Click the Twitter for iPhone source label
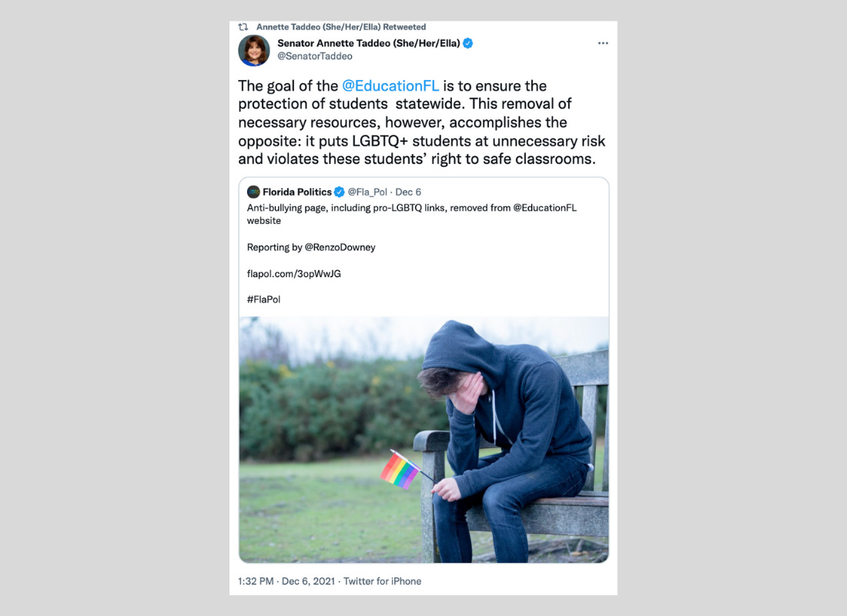The height and width of the screenshot is (616, 847). pos(383,581)
